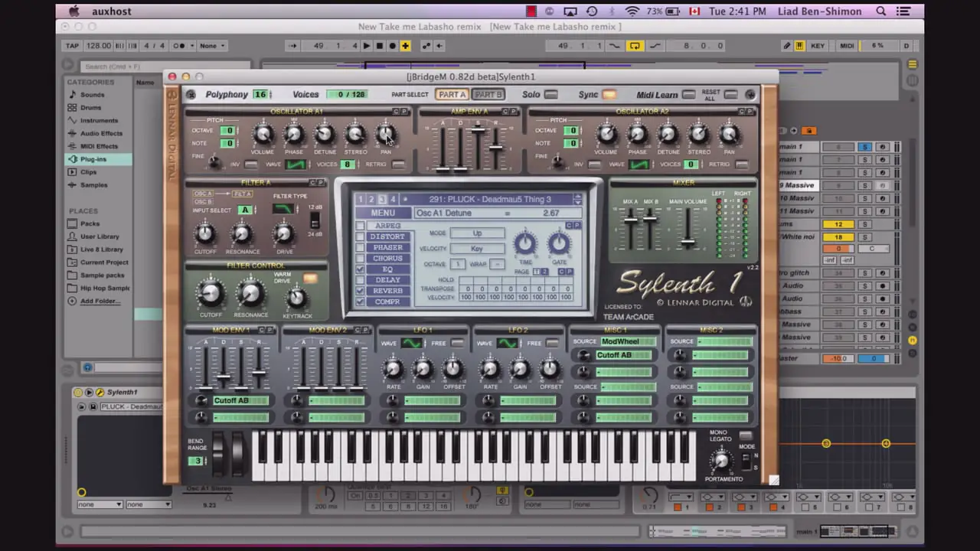980x551 pixels.
Task: Toggle the Distort effect checkbox
Action: [x=360, y=236]
